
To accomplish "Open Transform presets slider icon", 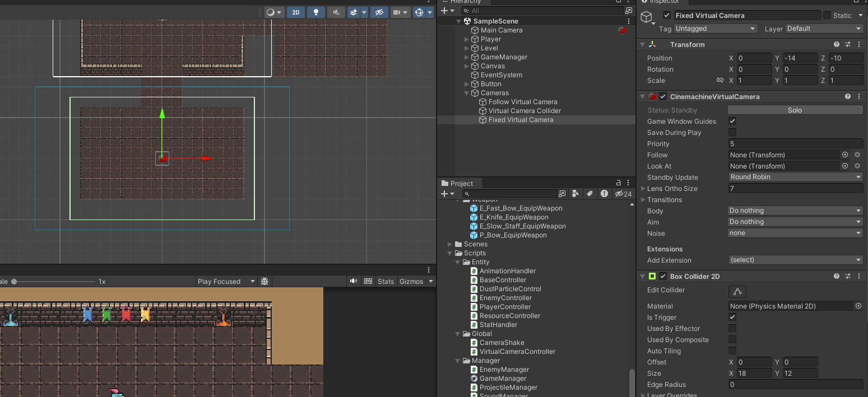I will 848,44.
